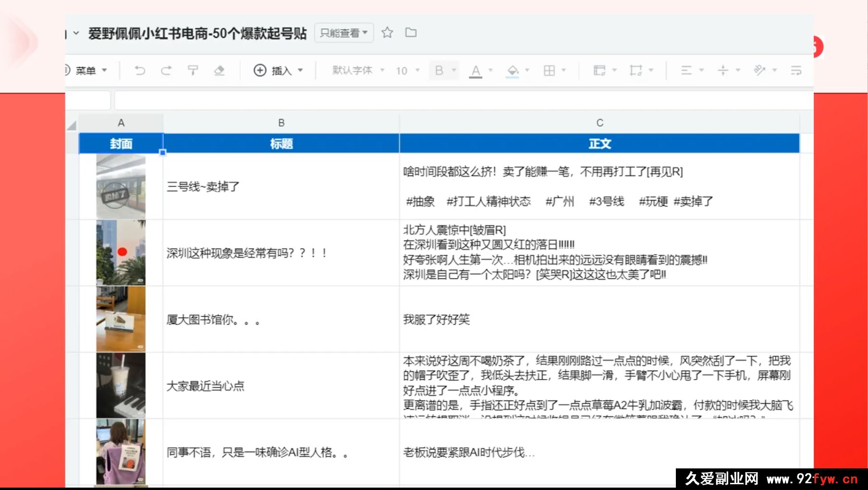Select the format painter tool

[x=193, y=70]
